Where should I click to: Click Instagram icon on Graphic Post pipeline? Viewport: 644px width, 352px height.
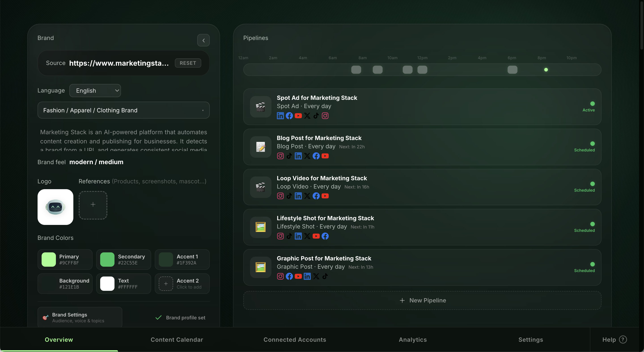pyautogui.click(x=280, y=276)
